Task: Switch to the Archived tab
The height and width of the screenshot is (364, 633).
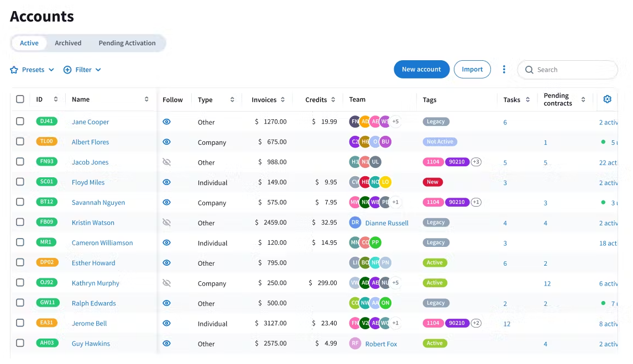Action: (68, 43)
